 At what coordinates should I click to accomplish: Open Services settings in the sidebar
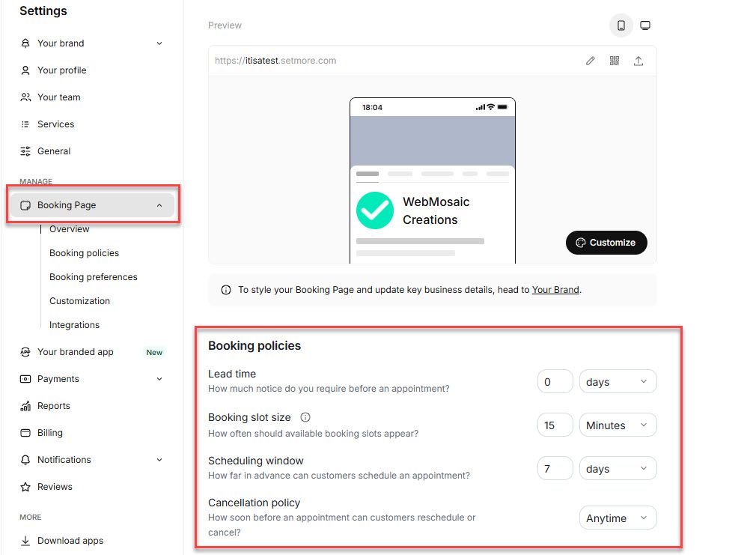55,124
